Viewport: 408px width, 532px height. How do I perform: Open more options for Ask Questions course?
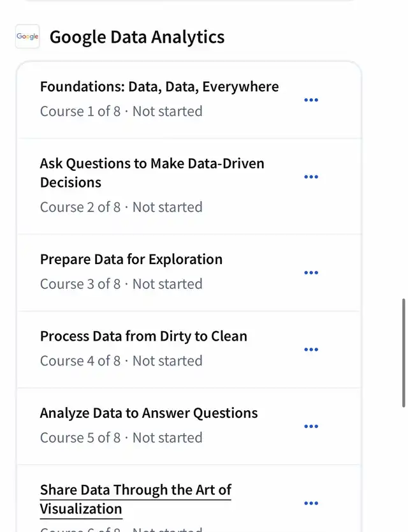311,177
